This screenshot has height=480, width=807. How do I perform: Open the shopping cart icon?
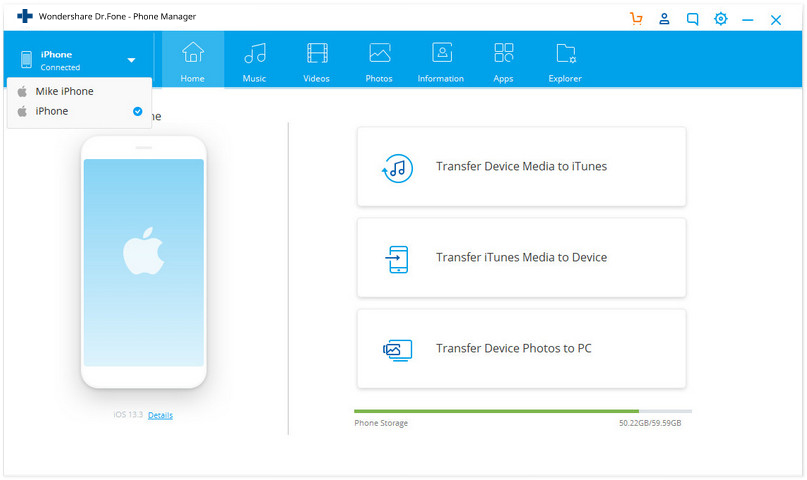636,19
